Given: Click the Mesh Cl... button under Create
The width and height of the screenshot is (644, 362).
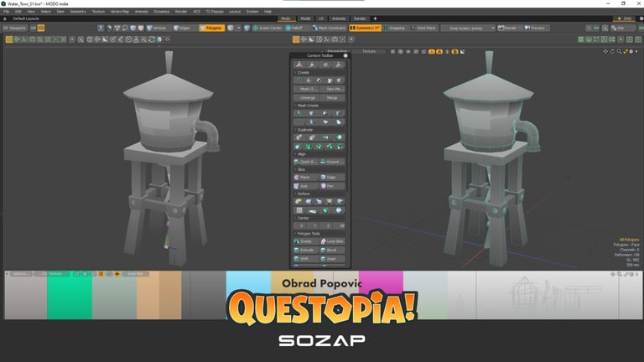Looking at the screenshot, I should pyautogui.click(x=306, y=89).
